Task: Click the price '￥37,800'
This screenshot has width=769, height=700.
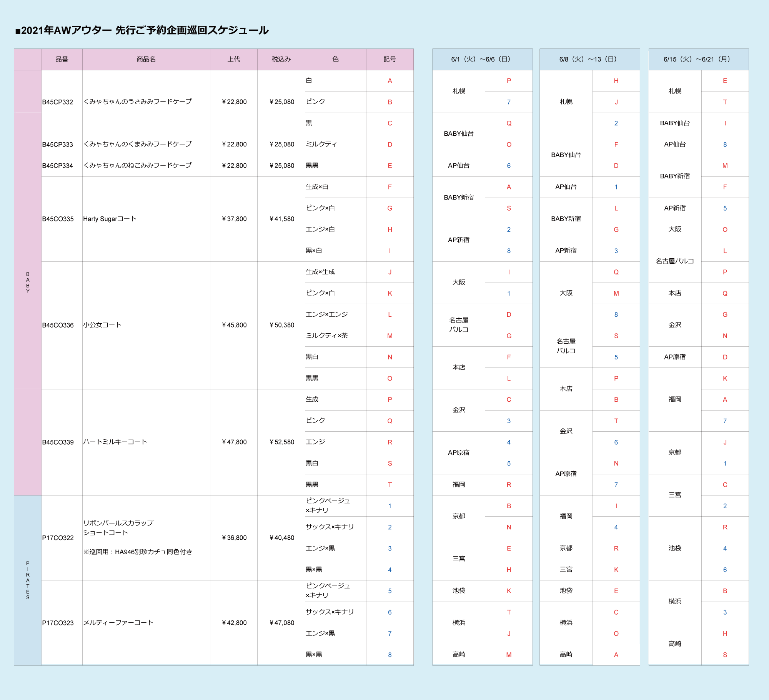Action: coord(234,219)
